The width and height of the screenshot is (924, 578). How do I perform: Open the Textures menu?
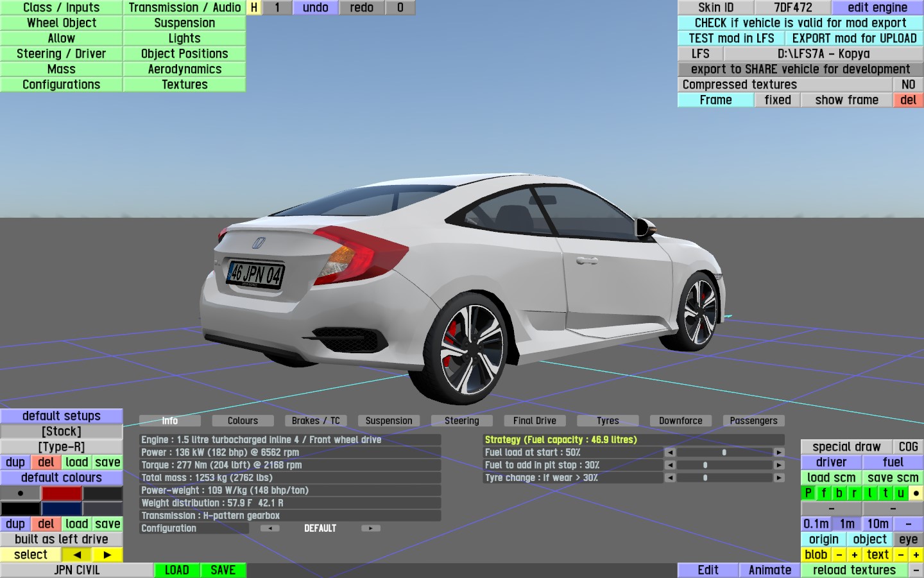[185, 85]
